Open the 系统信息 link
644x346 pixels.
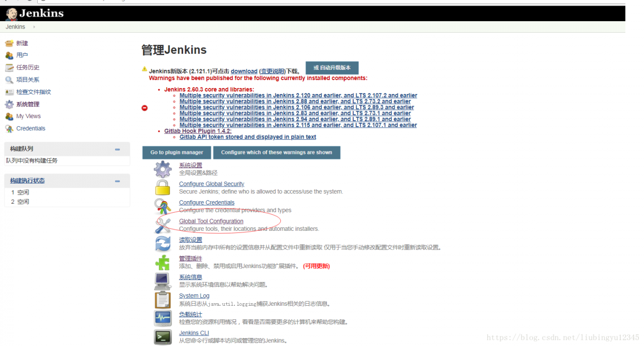pos(191,277)
